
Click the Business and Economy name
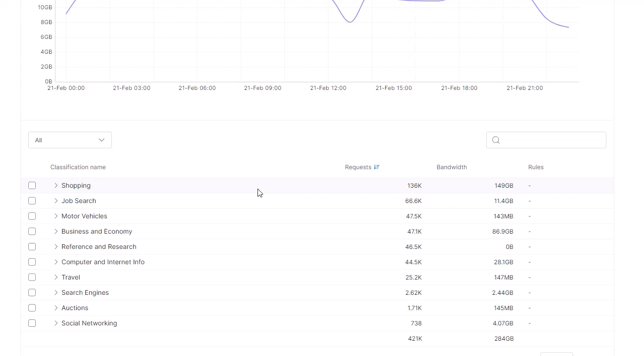point(97,231)
